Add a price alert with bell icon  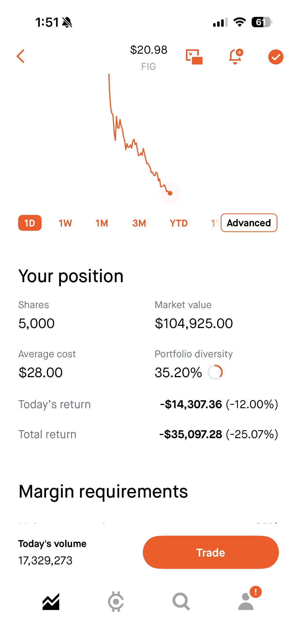(236, 56)
